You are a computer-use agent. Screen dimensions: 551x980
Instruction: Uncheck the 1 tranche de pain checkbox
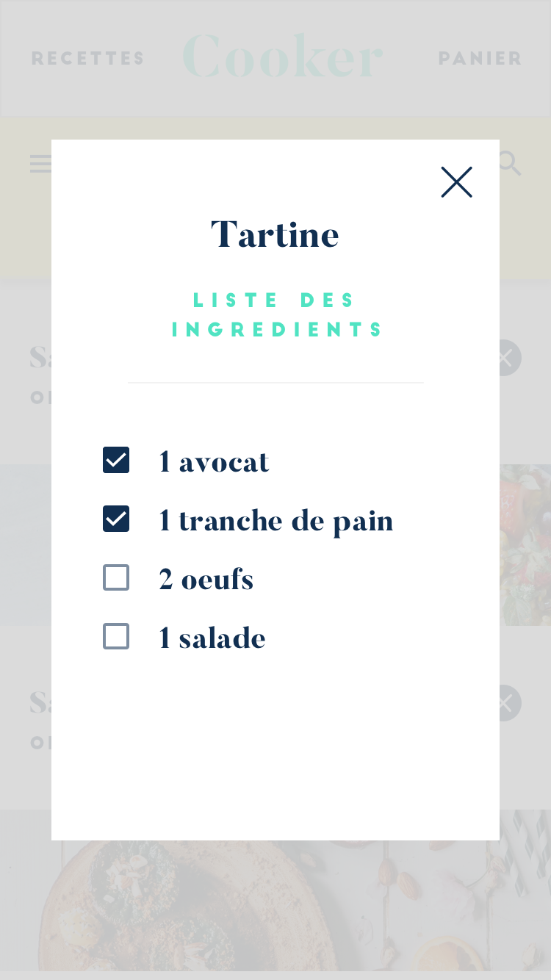pos(116,519)
